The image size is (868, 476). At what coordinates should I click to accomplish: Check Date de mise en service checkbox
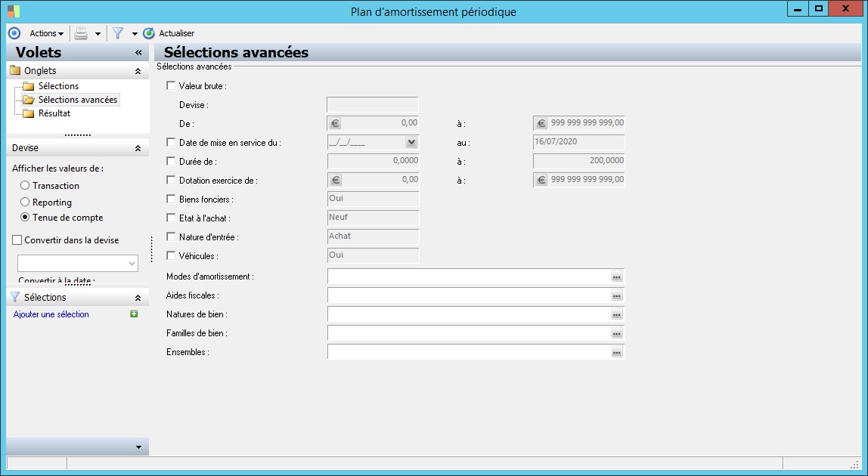pos(171,142)
